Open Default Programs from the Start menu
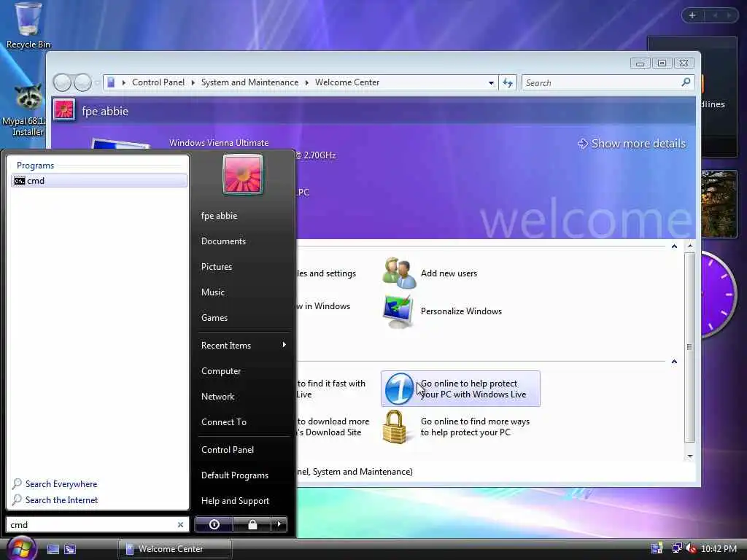 pyautogui.click(x=234, y=475)
